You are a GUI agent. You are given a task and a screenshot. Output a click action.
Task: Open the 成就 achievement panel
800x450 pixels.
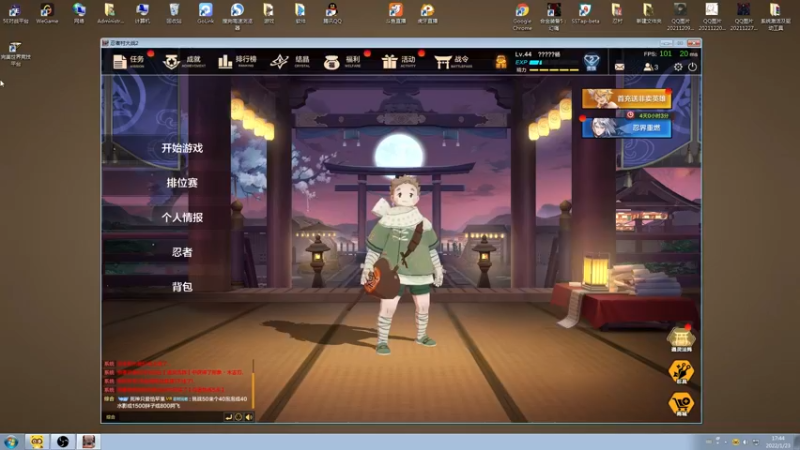[184, 62]
